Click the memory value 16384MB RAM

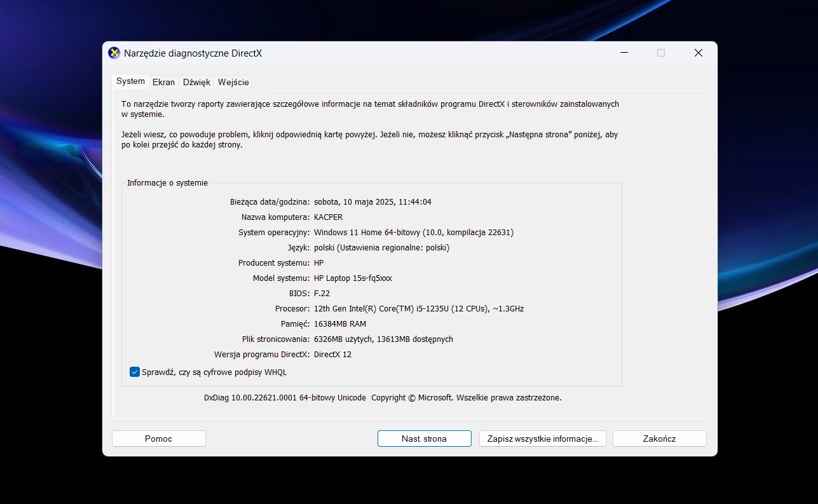tap(340, 324)
